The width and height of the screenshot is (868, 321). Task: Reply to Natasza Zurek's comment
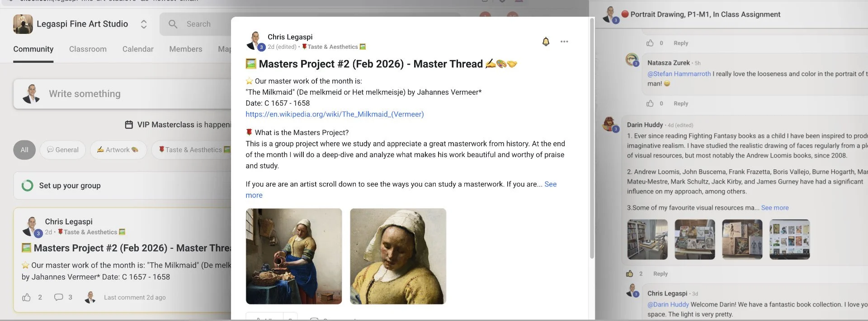click(x=681, y=103)
